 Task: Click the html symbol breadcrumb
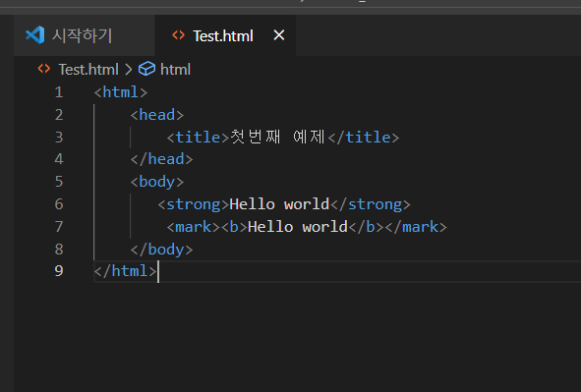coord(175,70)
